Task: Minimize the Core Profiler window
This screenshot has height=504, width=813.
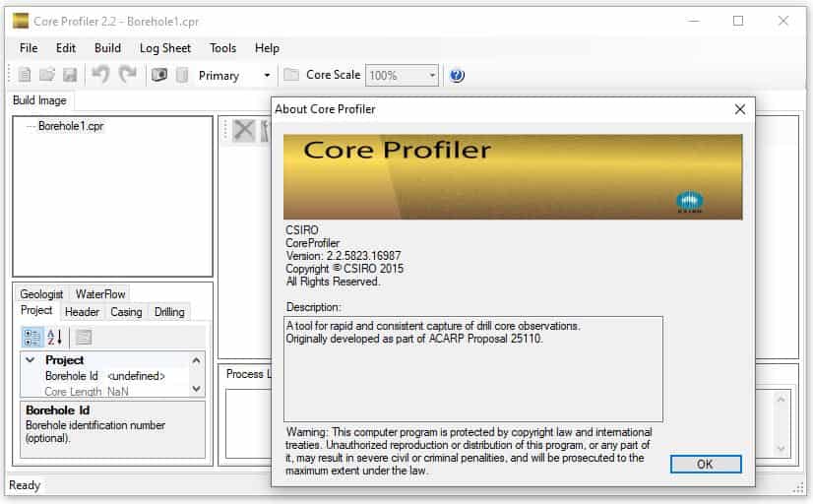Action: coord(694,21)
